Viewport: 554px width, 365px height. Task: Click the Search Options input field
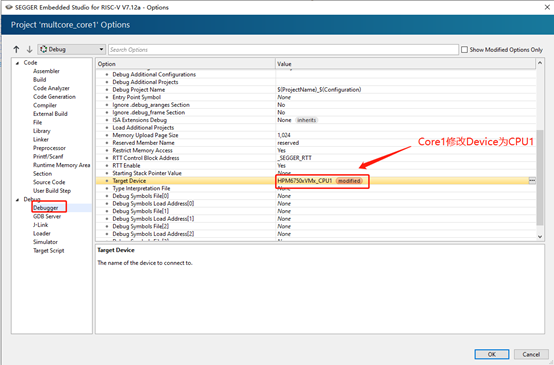[x=283, y=49]
